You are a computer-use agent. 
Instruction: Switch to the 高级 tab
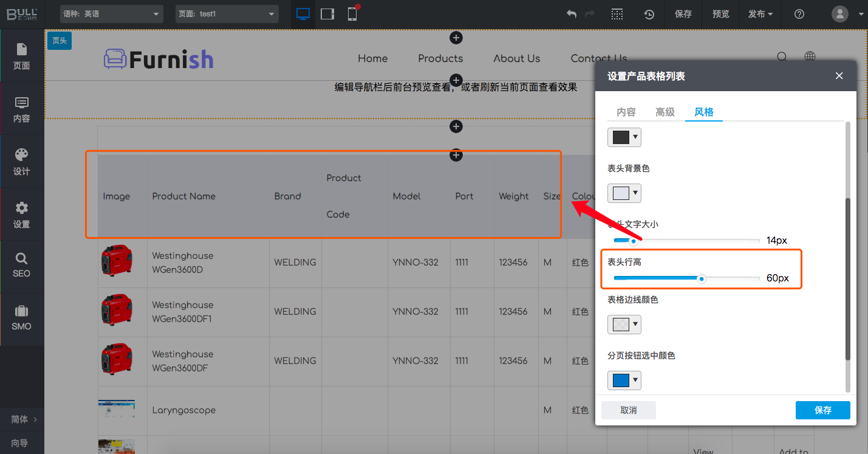(665, 112)
